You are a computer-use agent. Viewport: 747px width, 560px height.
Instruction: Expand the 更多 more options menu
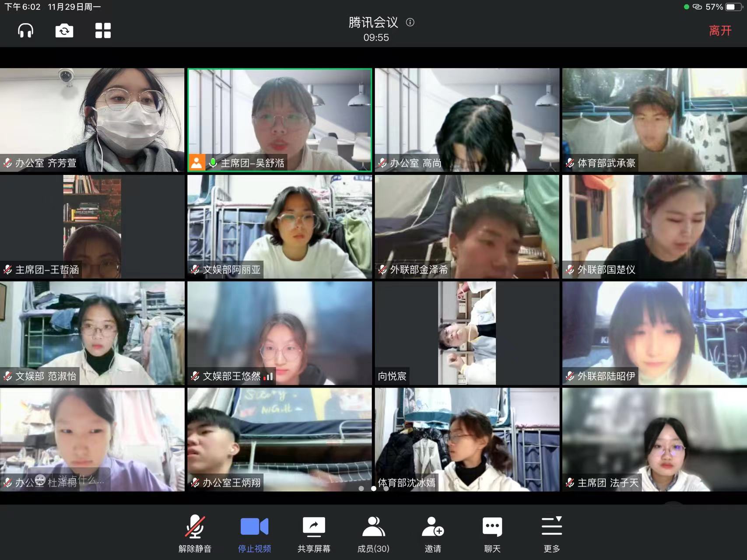(552, 534)
